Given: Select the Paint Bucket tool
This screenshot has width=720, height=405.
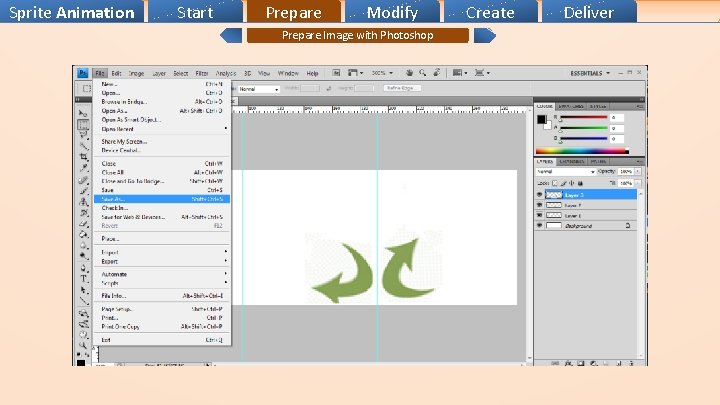Looking at the screenshot, I should click(x=83, y=234).
